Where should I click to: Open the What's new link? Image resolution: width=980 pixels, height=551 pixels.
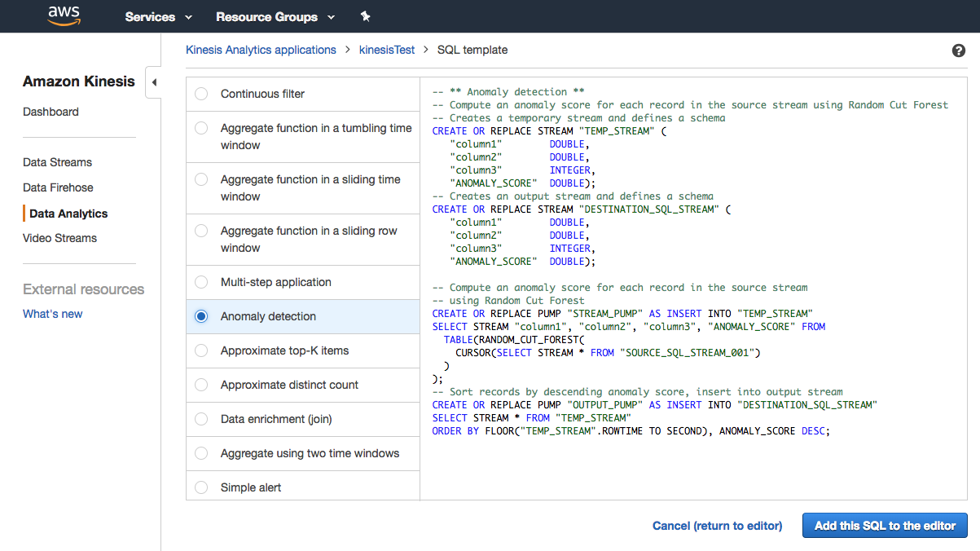pos(52,314)
